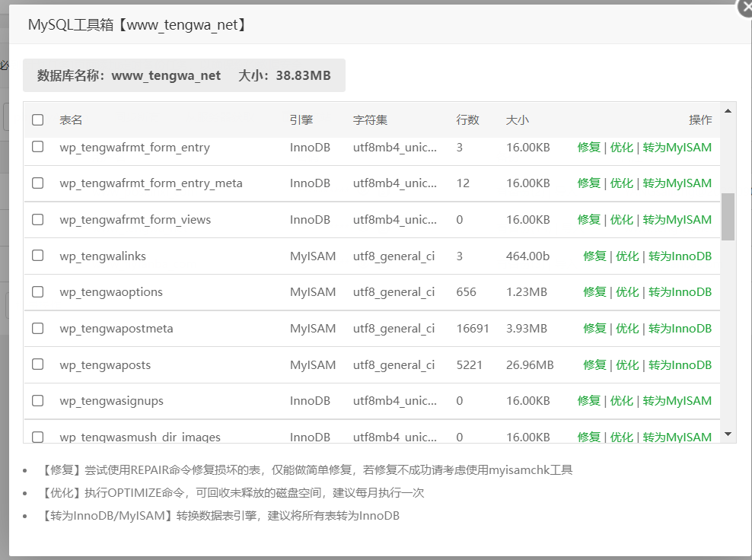The width and height of the screenshot is (752, 560).
Task: Click 优化 for wp_tengwapostmeta table
Action: click(x=627, y=328)
